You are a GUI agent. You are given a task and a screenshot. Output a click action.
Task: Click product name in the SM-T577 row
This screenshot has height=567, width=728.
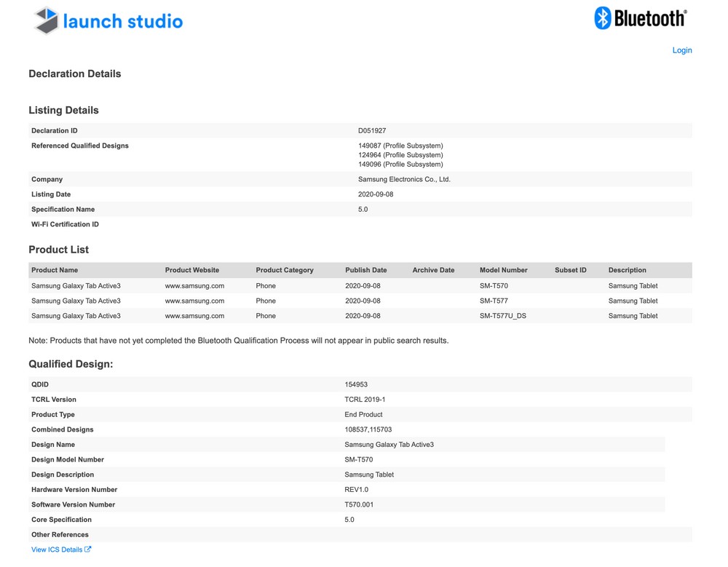point(76,301)
